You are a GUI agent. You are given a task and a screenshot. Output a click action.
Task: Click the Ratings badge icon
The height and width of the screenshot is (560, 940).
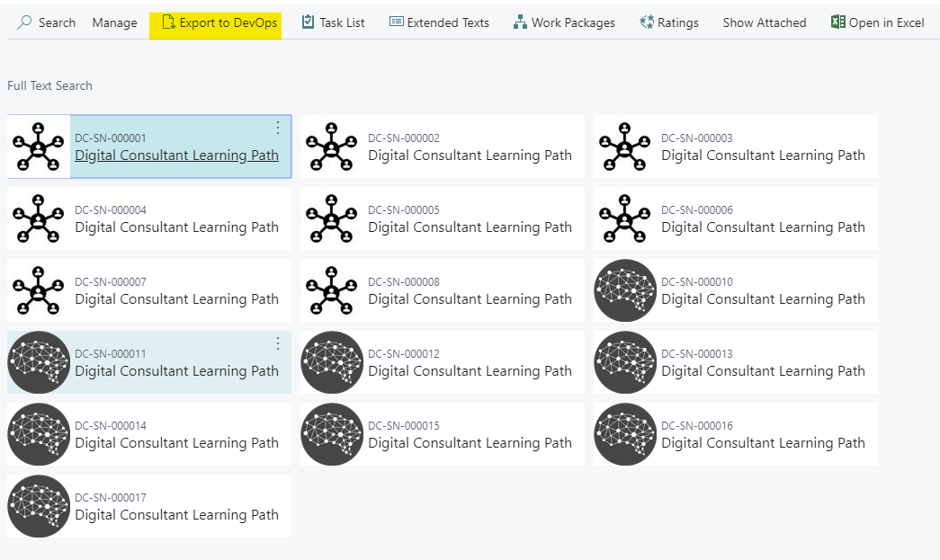click(x=646, y=22)
